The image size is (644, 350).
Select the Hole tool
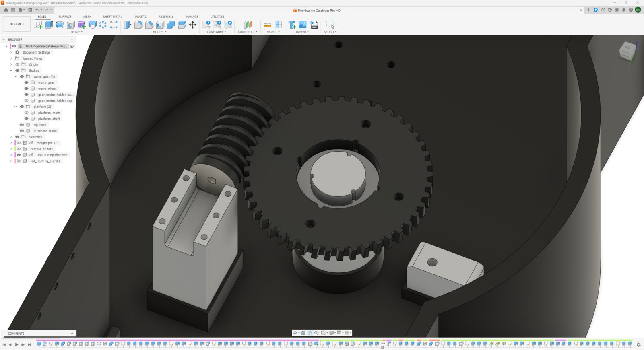point(71,25)
